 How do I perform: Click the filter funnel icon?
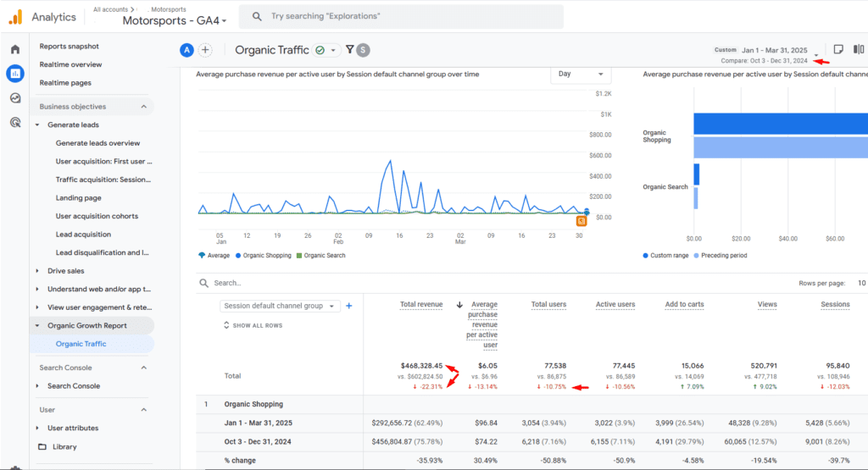pos(349,51)
